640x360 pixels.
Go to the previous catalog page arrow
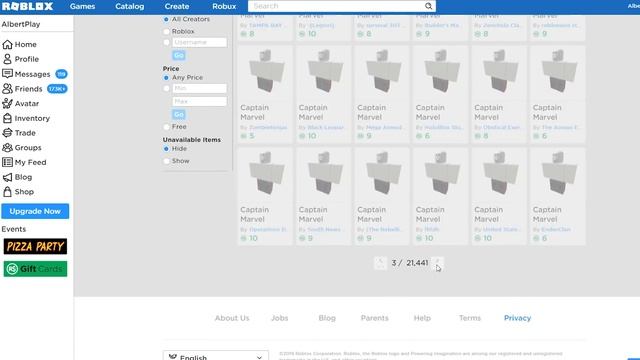[x=380, y=263]
